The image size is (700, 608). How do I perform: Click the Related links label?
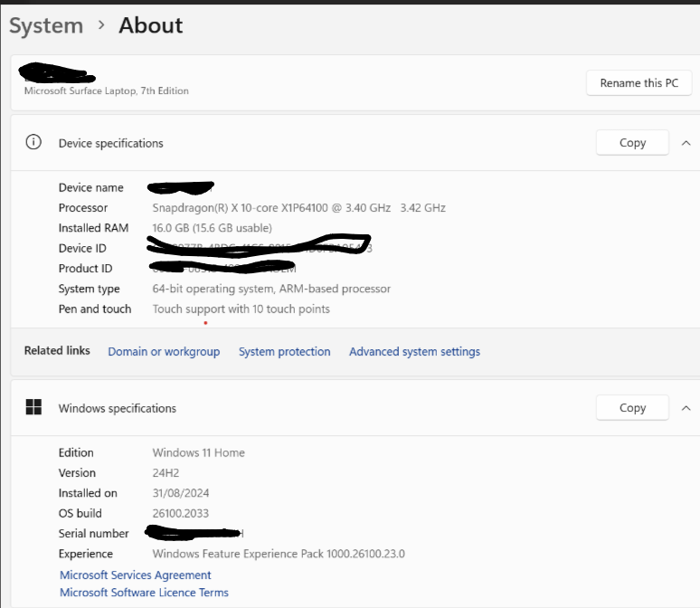[x=57, y=351]
